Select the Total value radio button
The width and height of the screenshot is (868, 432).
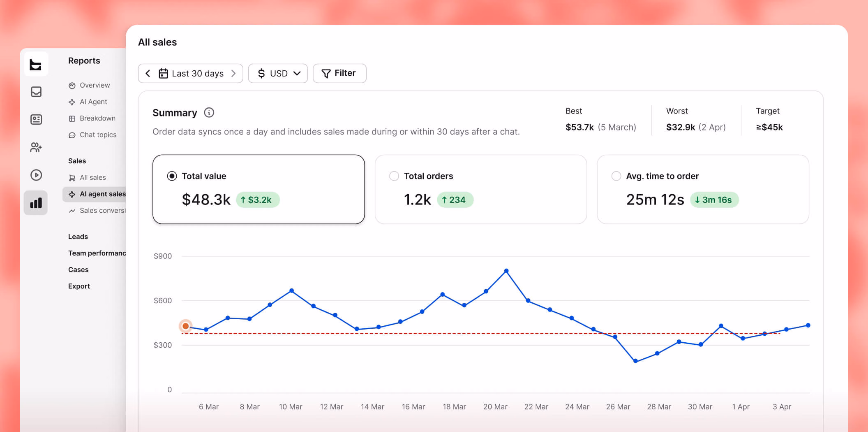tap(172, 176)
